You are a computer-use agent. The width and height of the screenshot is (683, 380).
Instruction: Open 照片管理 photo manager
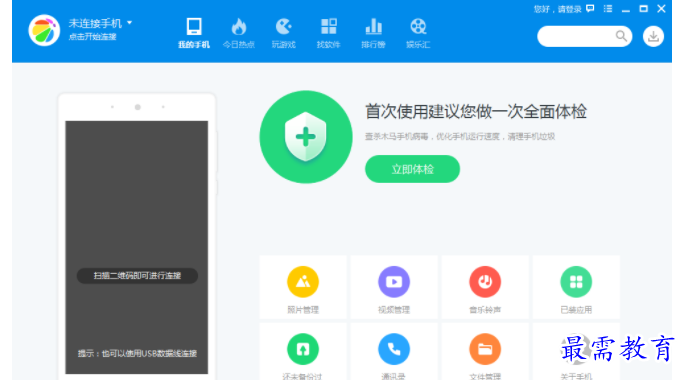coord(303,288)
